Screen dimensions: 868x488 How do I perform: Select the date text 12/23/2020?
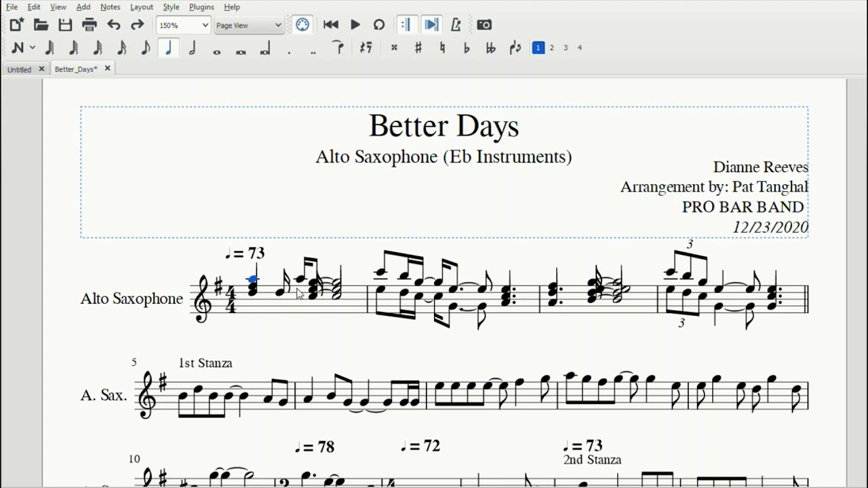pos(770,228)
